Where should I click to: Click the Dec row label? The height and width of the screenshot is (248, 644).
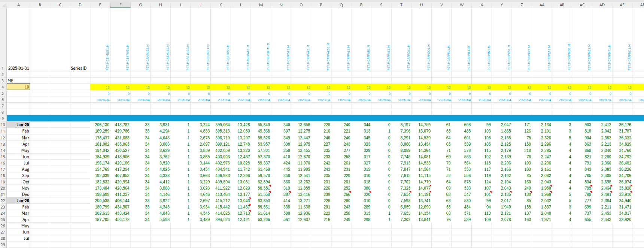tap(18, 194)
